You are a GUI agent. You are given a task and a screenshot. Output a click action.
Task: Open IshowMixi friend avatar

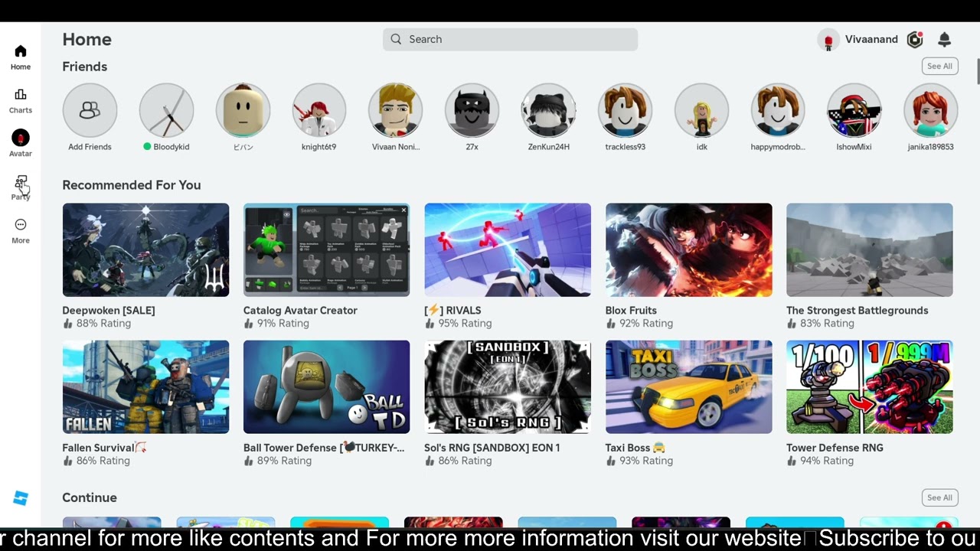click(854, 110)
